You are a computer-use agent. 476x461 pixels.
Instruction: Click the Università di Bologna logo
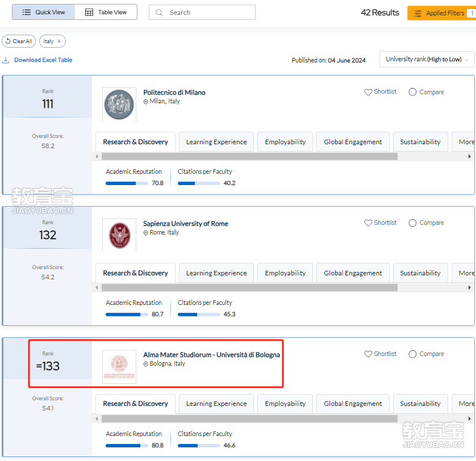click(119, 367)
